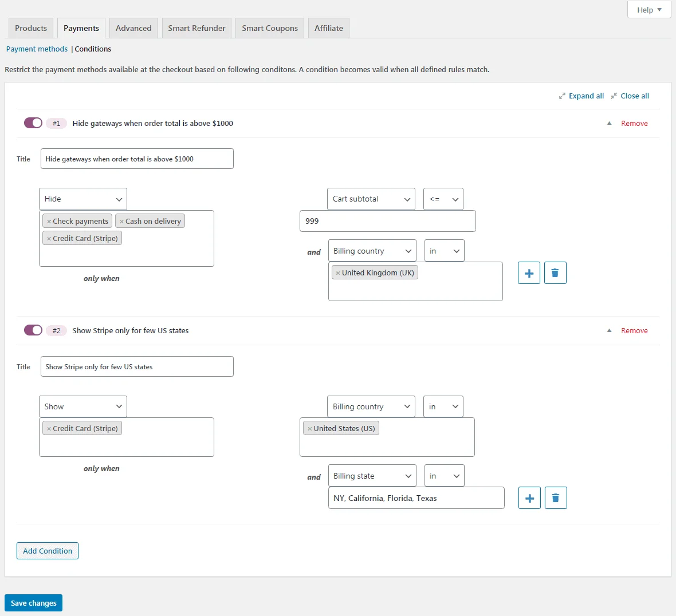
Task: Collapse condition #2 using the arrow icon
Action: (x=609, y=330)
